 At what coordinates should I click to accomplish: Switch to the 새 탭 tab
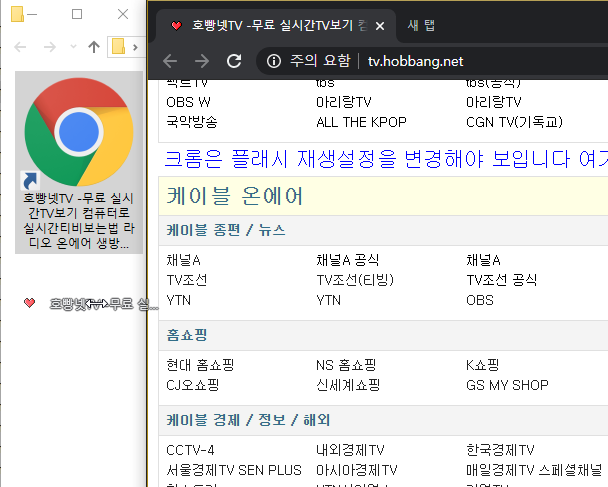(x=421, y=26)
